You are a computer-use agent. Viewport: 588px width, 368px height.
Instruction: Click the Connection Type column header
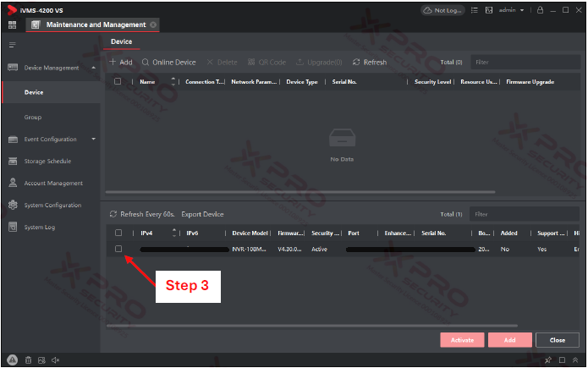(x=205, y=82)
